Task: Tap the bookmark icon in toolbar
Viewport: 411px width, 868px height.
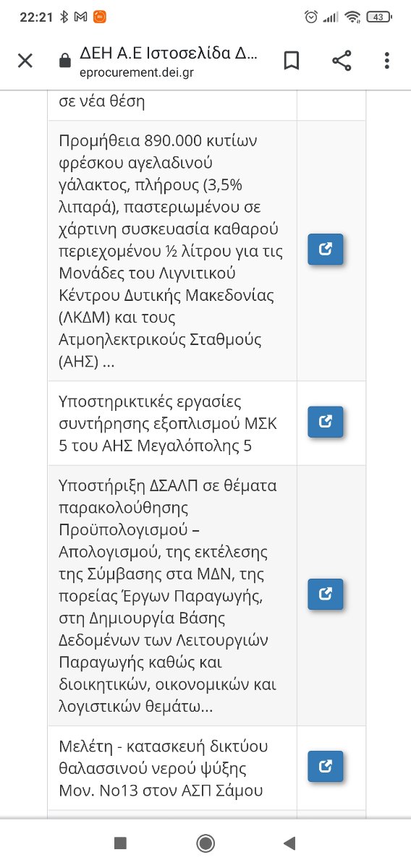Action: click(x=292, y=61)
